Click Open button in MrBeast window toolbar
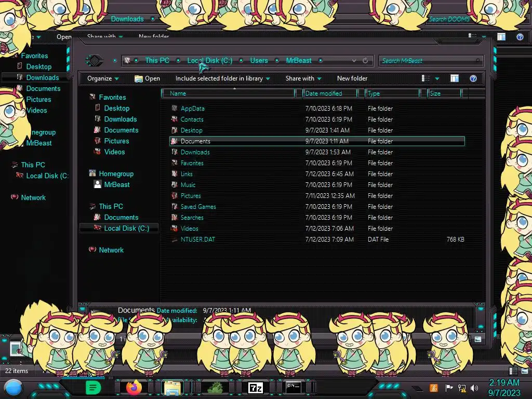 click(x=147, y=78)
